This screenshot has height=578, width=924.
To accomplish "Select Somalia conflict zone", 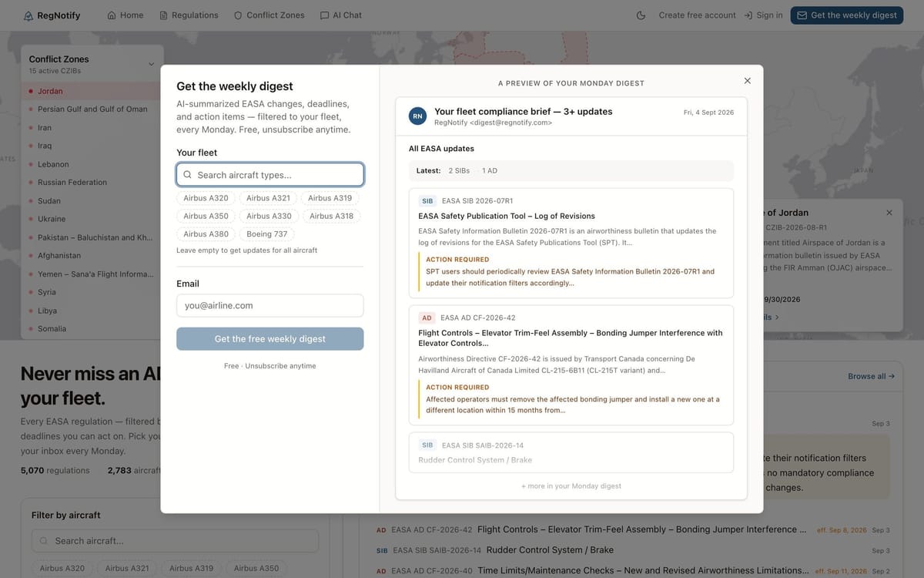I will (x=92, y=329).
